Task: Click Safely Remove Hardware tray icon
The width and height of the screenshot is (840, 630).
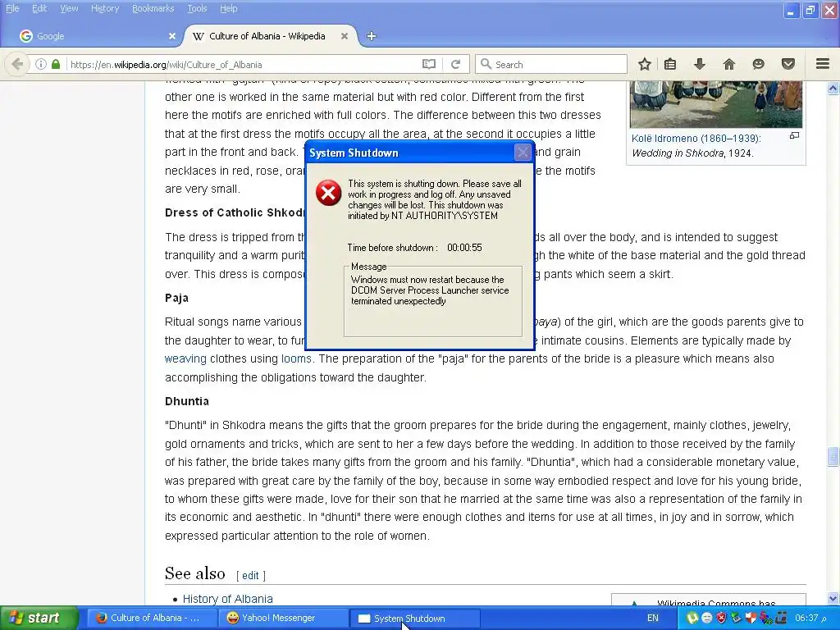Action: click(x=736, y=619)
